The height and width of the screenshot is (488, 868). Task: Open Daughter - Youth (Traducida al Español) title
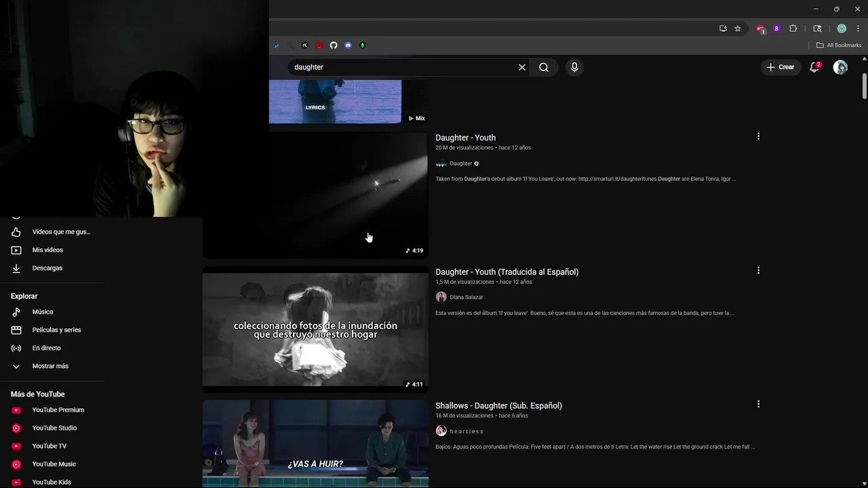[507, 272]
